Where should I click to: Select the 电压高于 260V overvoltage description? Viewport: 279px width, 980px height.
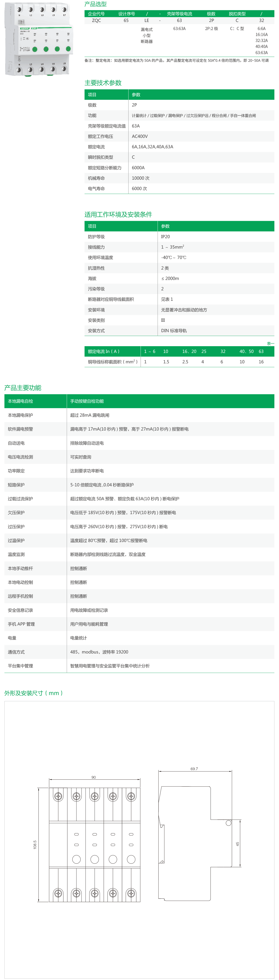tap(119, 527)
